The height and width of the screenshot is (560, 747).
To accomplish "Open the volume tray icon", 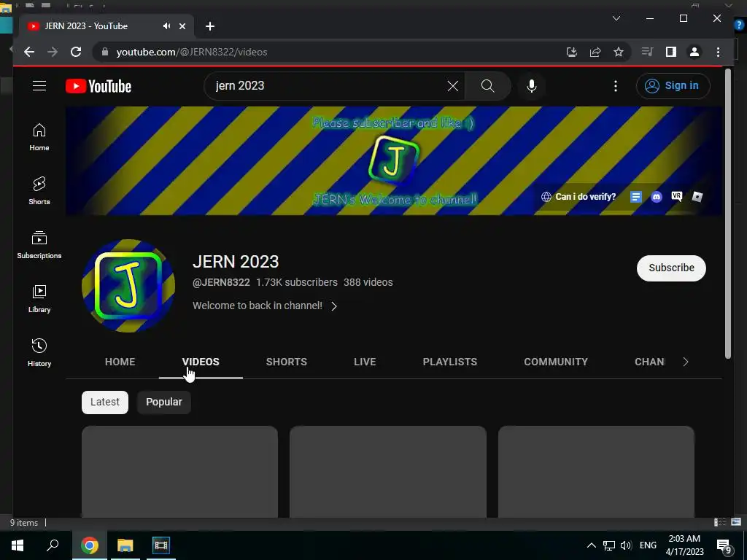I will tap(626, 545).
